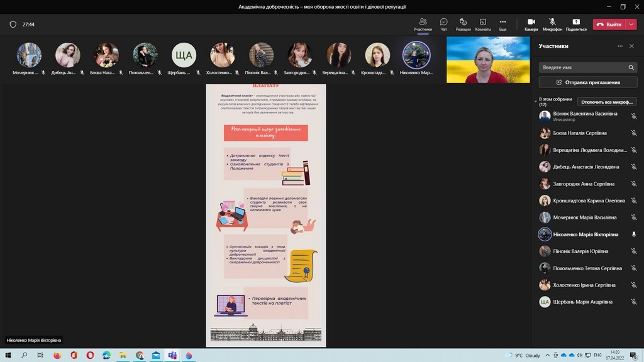The width and height of the screenshot is (644, 362).
Task: Toggle the Камера camera on
Action: tap(531, 24)
